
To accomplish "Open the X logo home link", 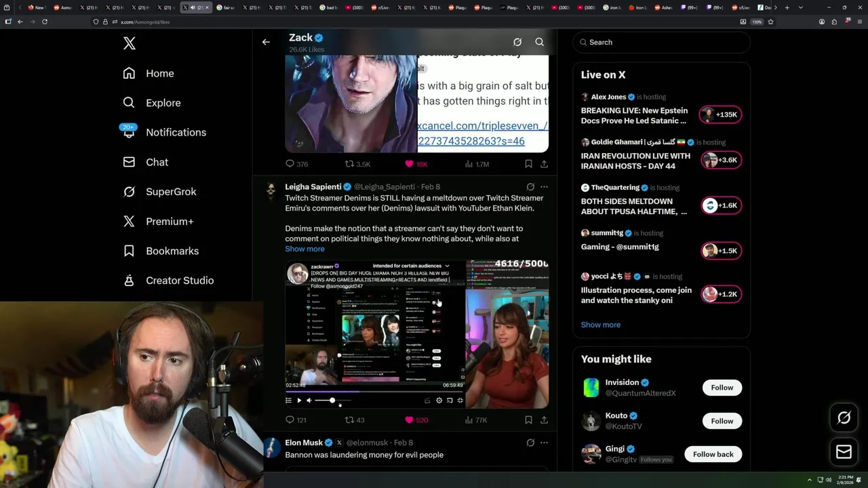I will coord(129,44).
